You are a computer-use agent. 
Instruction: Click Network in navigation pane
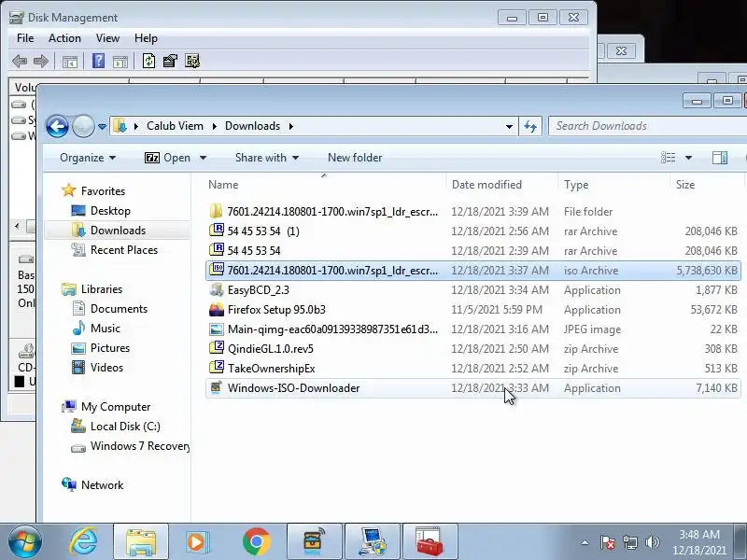coord(92,484)
